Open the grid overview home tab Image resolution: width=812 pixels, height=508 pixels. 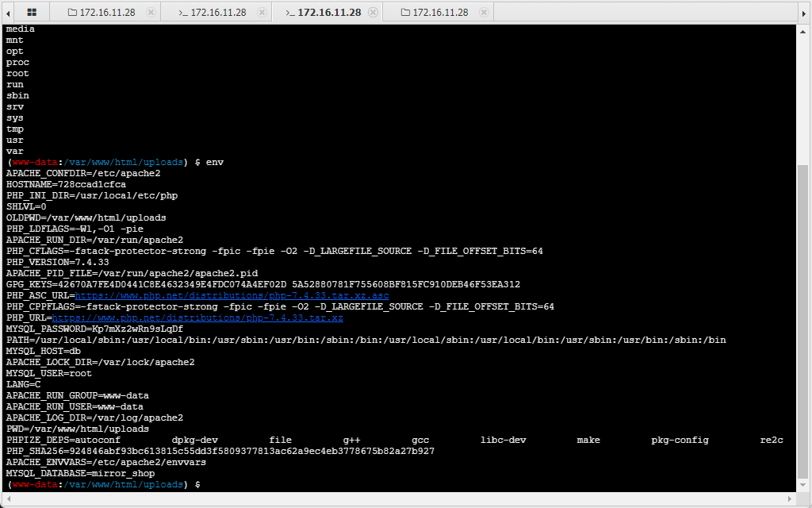[31, 13]
